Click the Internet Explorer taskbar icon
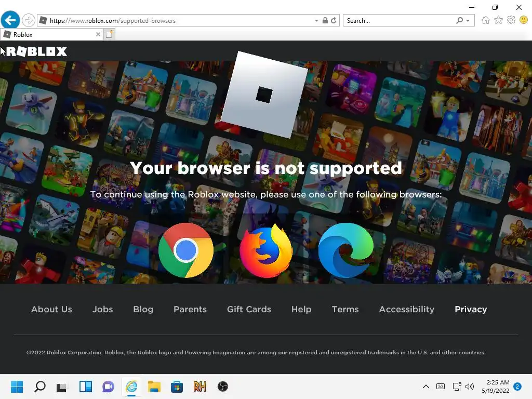This screenshot has height=399, width=532. (x=131, y=387)
